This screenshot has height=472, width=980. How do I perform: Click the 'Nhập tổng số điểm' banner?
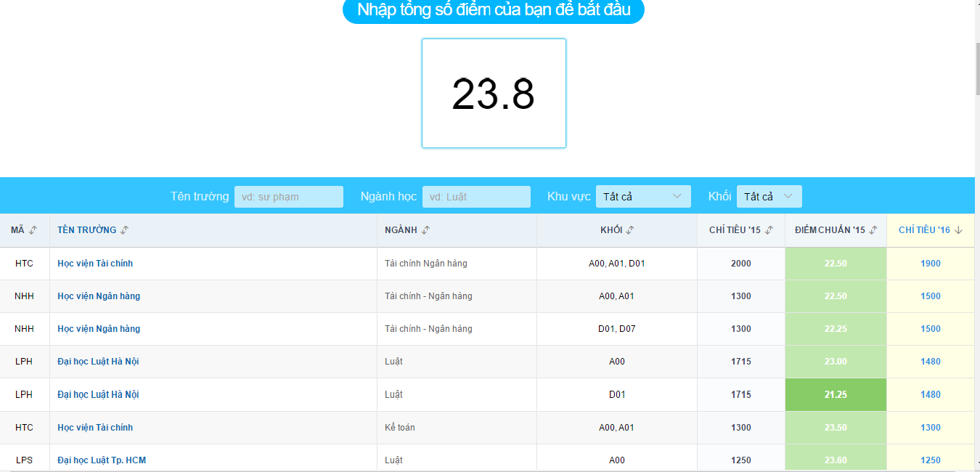(x=494, y=10)
